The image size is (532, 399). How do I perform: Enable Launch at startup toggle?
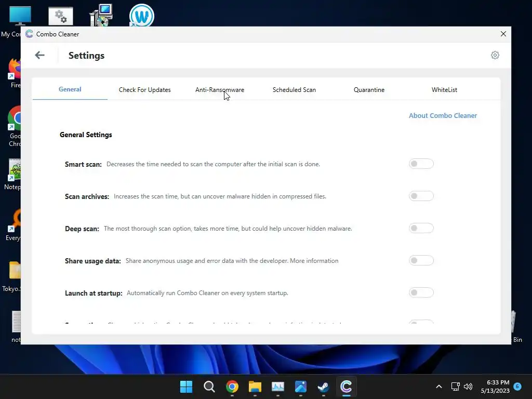click(421, 293)
